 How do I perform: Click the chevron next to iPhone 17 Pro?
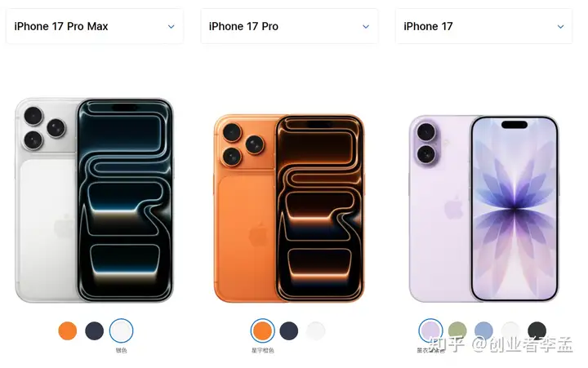click(x=366, y=27)
